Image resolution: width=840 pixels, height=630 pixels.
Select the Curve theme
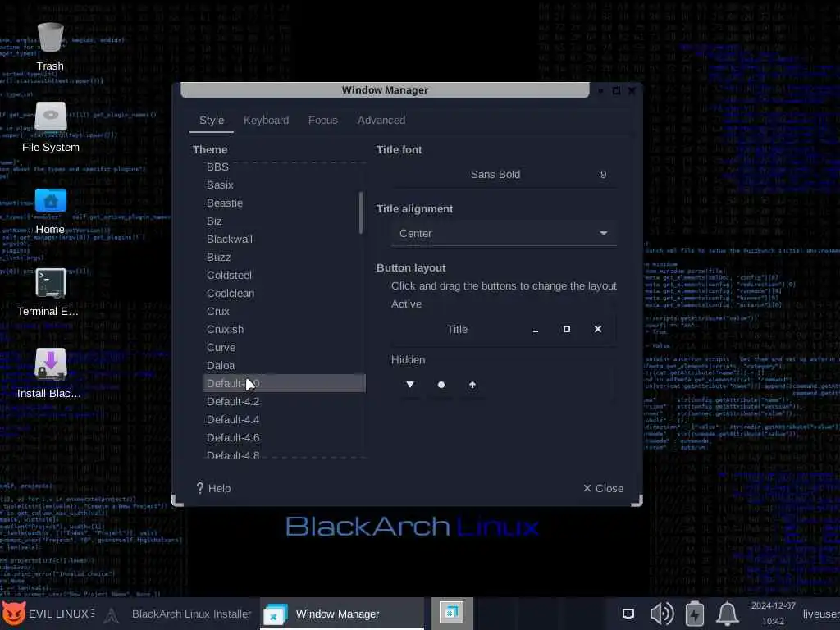pos(284,347)
